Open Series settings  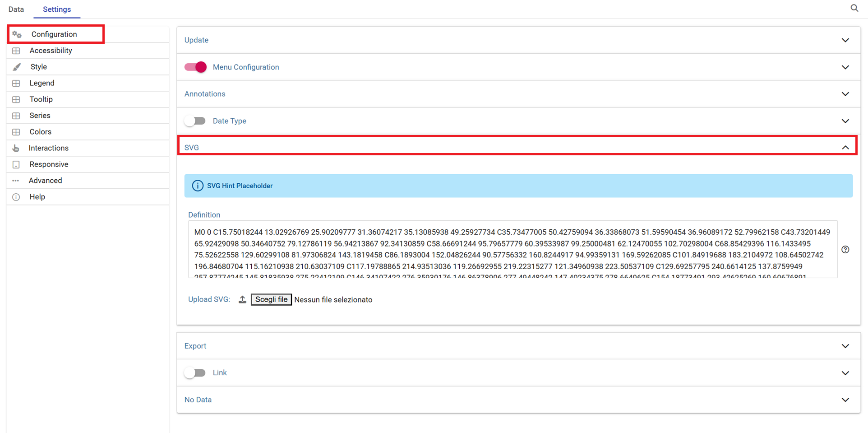(88, 116)
